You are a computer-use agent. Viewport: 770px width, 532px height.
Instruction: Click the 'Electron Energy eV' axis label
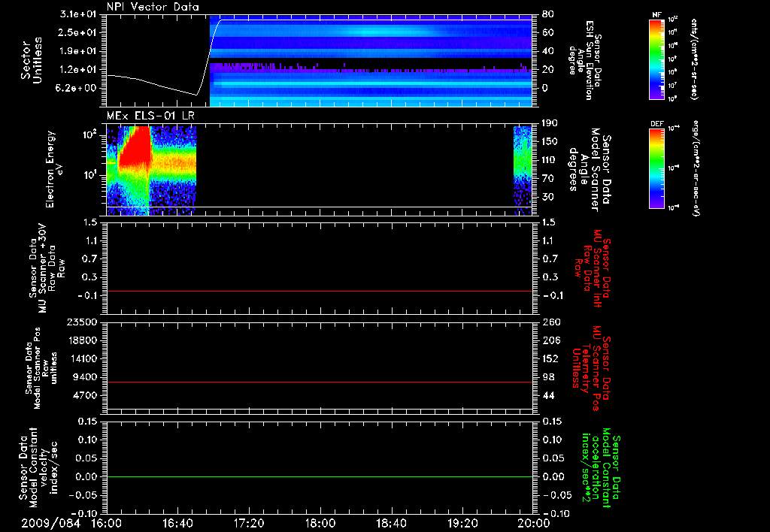coord(54,170)
